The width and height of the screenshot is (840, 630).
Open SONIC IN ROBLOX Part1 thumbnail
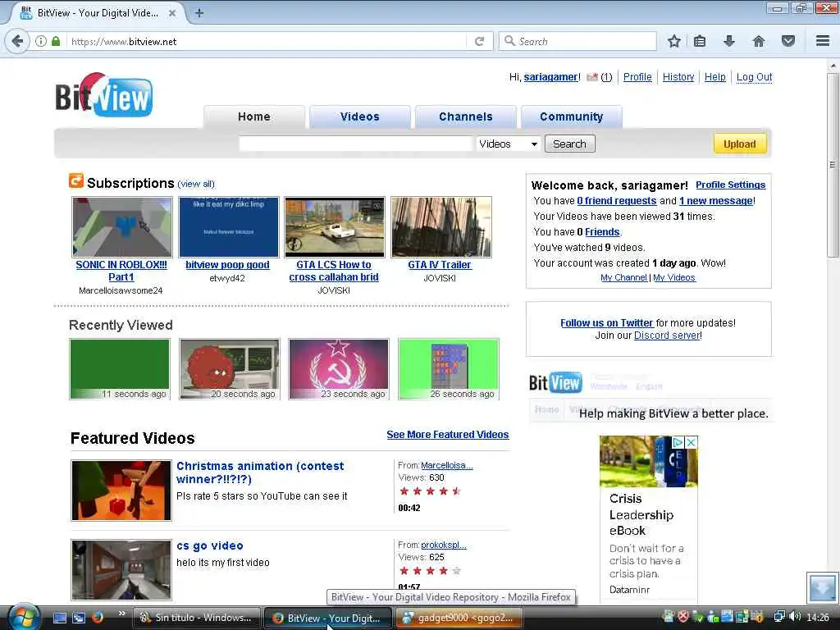point(122,227)
